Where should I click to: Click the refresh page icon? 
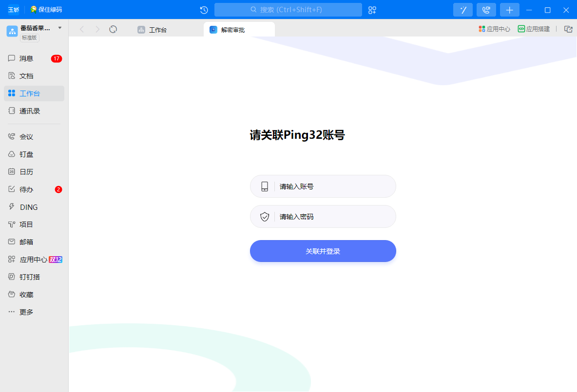pyautogui.click(x=113, y=29)
